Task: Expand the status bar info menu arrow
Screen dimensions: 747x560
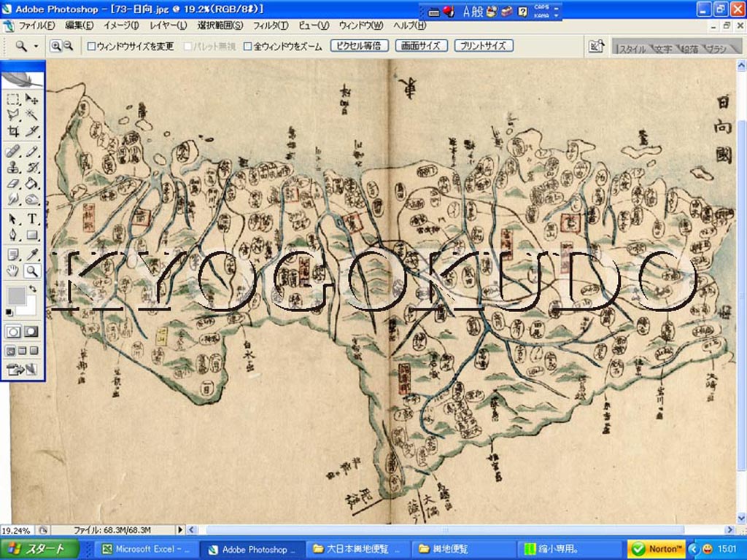Action: click(x=180, y=529)
